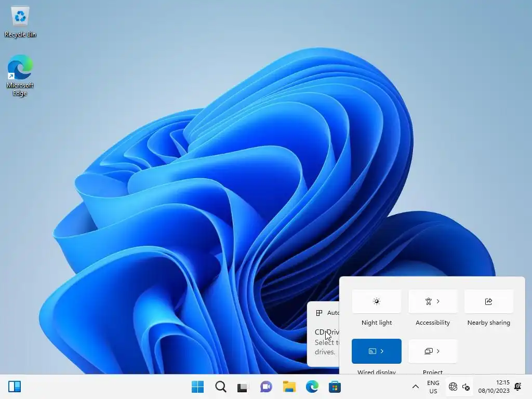
Task: Expand the Accessibility options chevron
Action: 438,301
